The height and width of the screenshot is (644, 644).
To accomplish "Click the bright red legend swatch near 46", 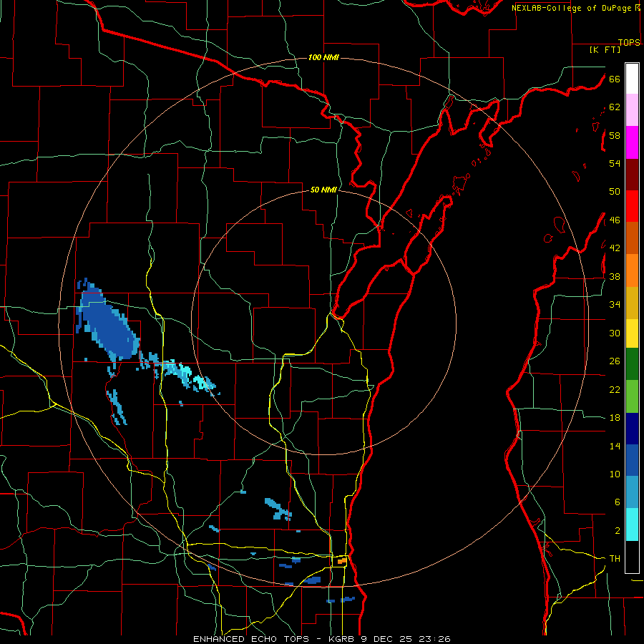I will 632,206.
